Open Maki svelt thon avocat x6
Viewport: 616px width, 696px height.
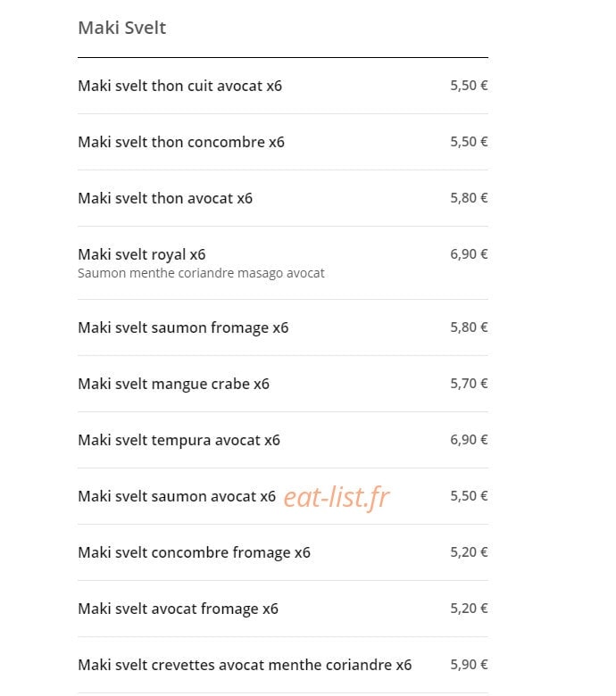point(165,198)
